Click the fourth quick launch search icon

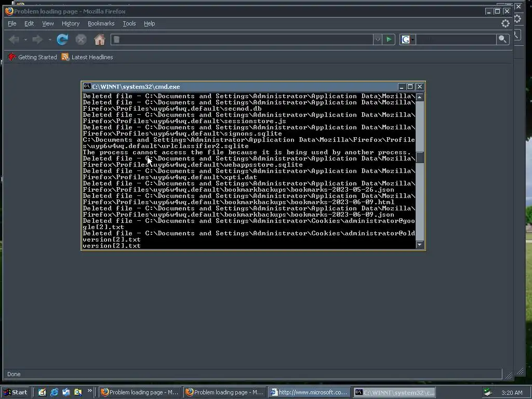pos(78,392)
